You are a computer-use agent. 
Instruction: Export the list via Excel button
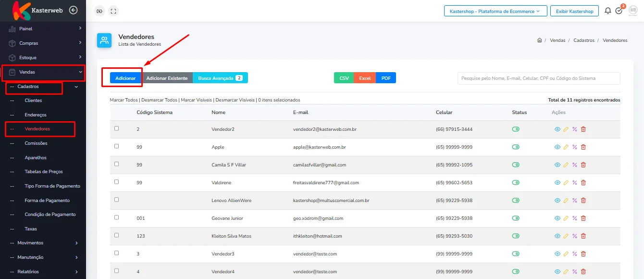(x=365, y=78)
